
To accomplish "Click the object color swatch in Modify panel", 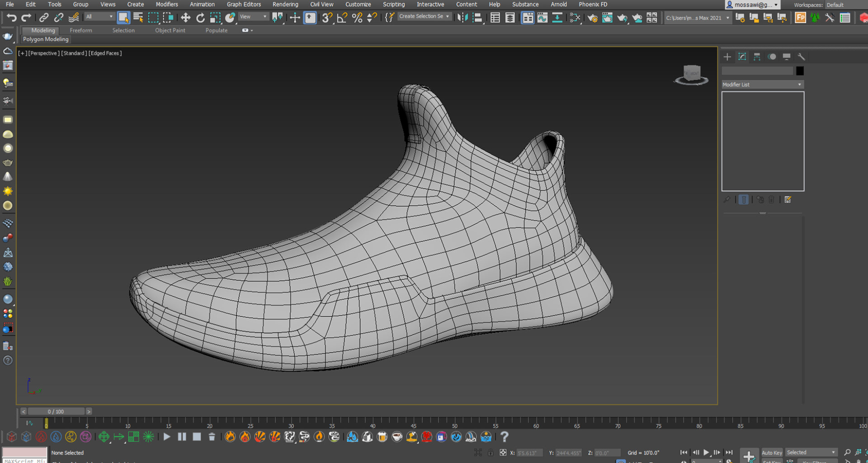I will pyautogui.click(x=799, y=71).
